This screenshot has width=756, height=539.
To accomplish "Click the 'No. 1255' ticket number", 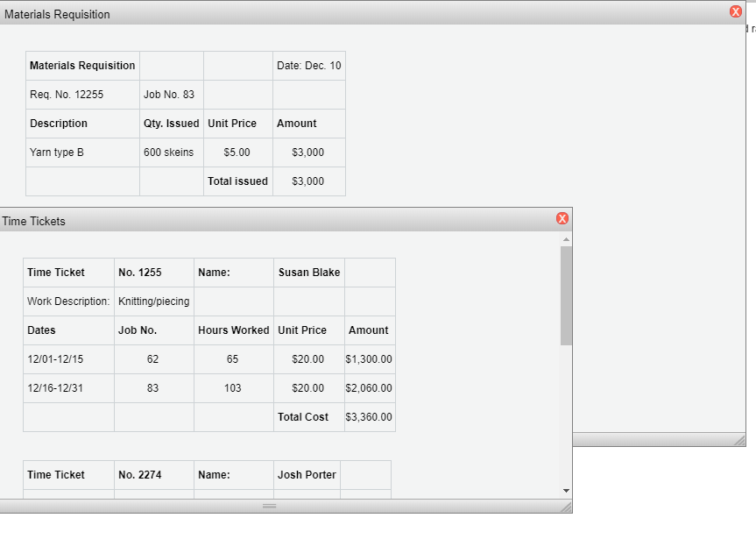I will pos(140,273).
